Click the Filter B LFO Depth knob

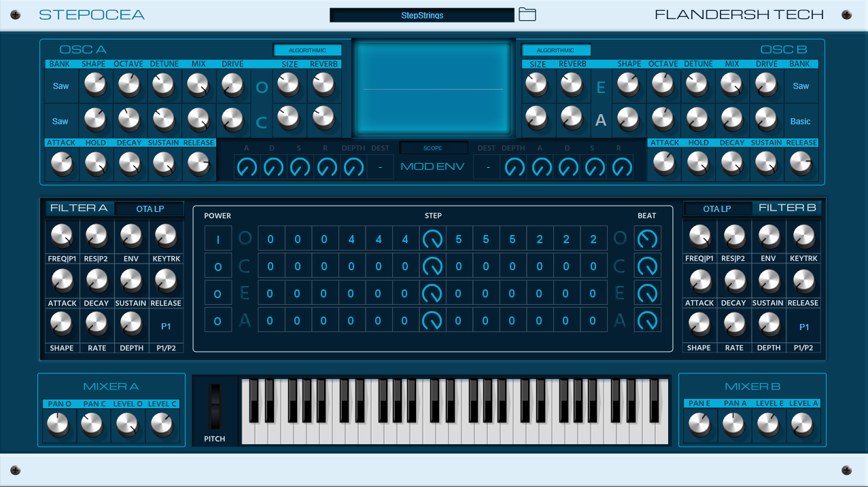pos(769,325)
